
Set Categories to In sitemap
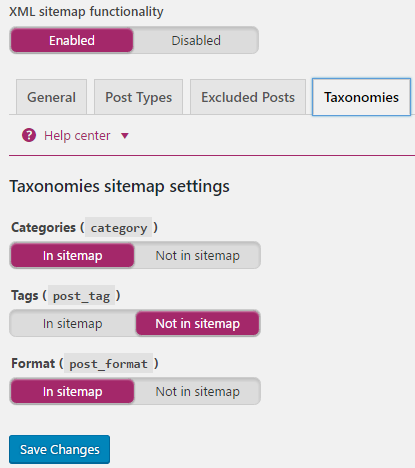point(73,256)
